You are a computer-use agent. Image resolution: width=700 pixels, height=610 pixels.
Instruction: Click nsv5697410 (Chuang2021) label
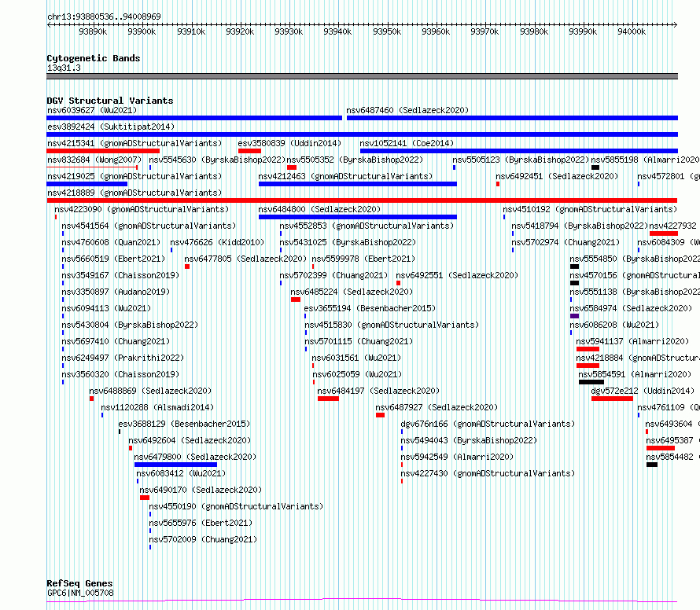[116, 341]
